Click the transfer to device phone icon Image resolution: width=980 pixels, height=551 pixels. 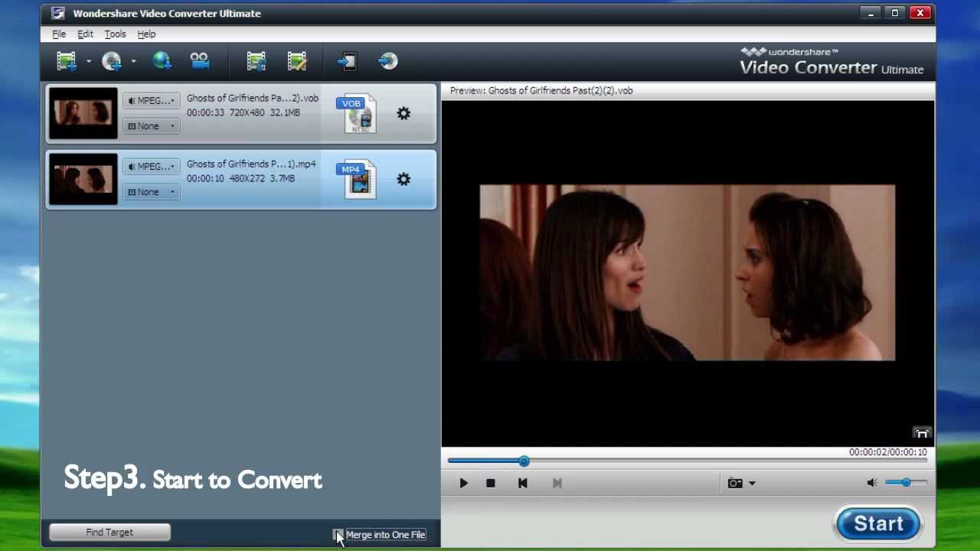click(347, 60)
